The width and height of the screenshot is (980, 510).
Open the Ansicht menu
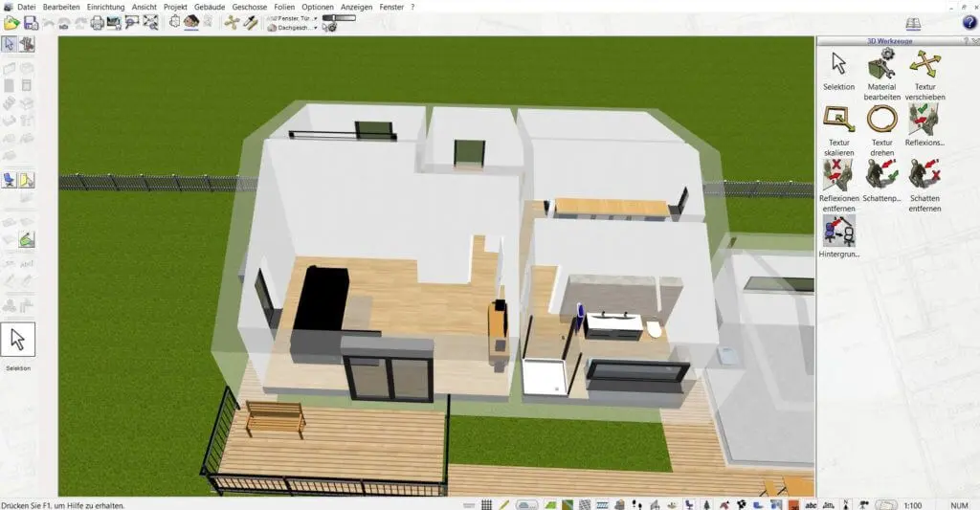point(145,7)
